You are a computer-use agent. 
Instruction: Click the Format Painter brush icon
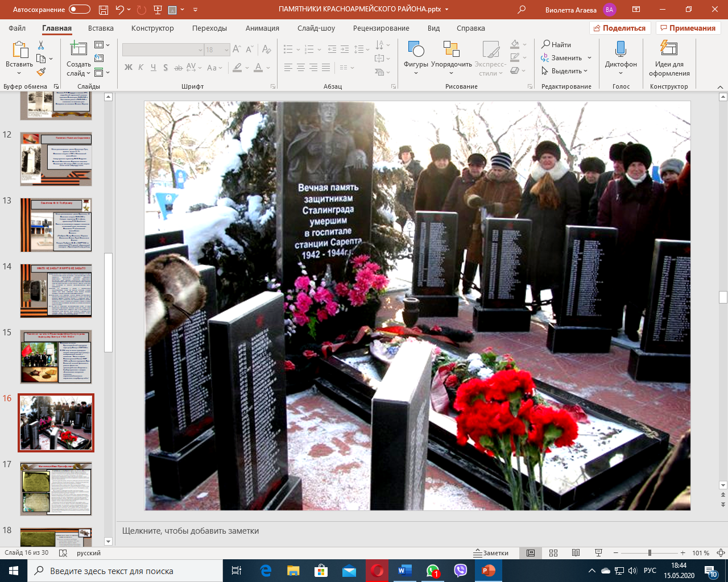[x=41, y=72]
